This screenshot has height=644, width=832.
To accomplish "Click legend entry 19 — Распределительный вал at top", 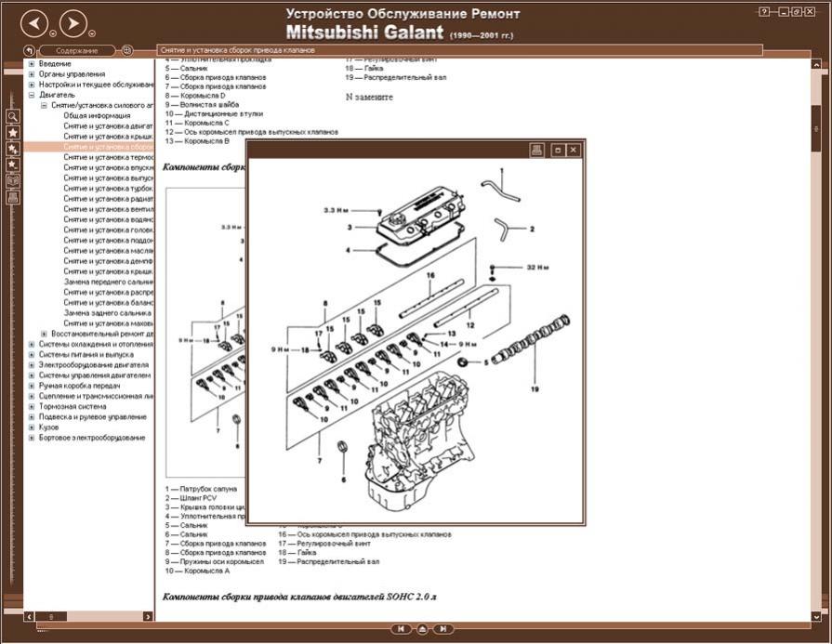I will point(396,77).
